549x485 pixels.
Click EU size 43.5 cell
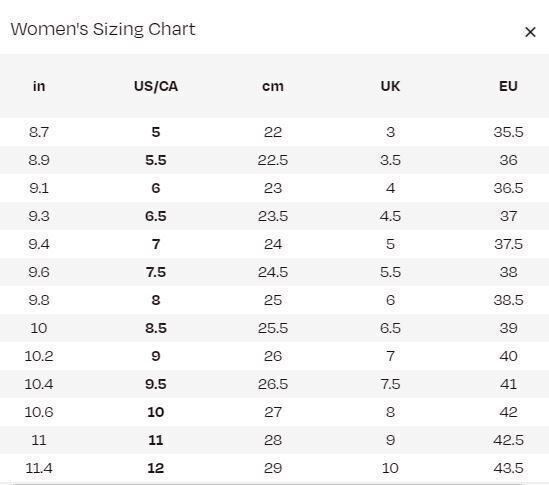508,468
